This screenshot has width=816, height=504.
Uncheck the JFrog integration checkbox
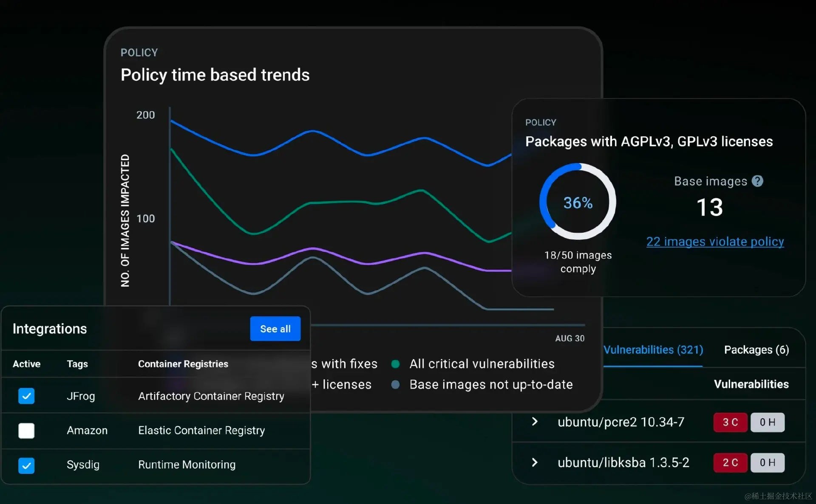(26, 396)
